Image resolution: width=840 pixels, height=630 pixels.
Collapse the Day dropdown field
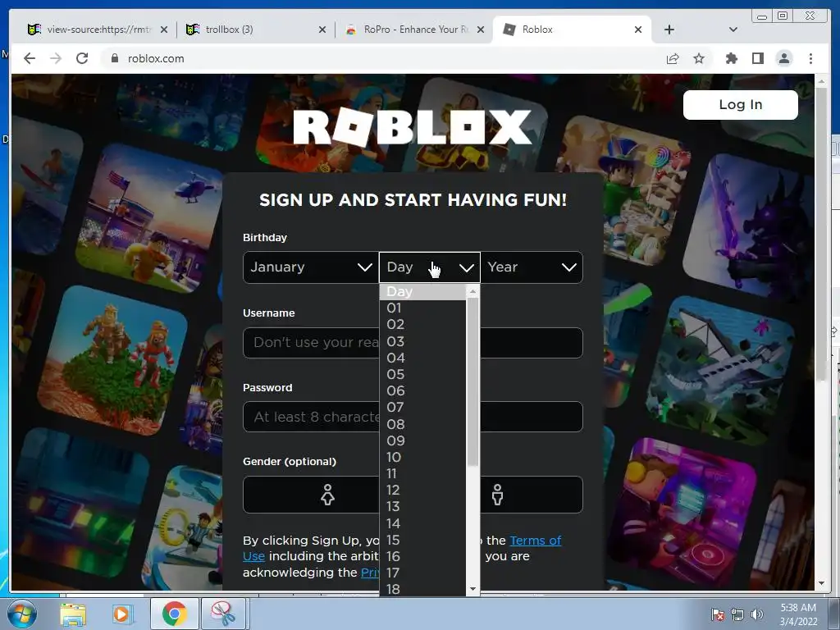click(x=430, y=267)
